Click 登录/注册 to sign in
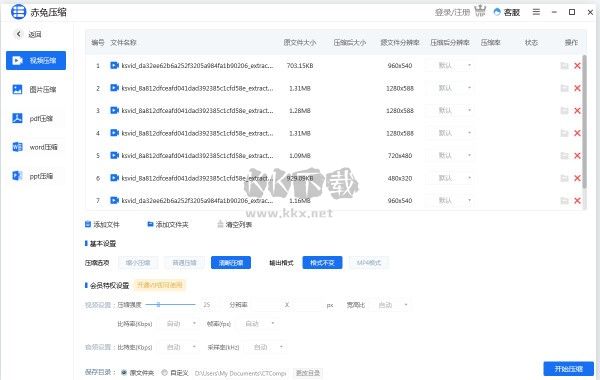This screenshot has height=380, width=600. click(452, 13)
